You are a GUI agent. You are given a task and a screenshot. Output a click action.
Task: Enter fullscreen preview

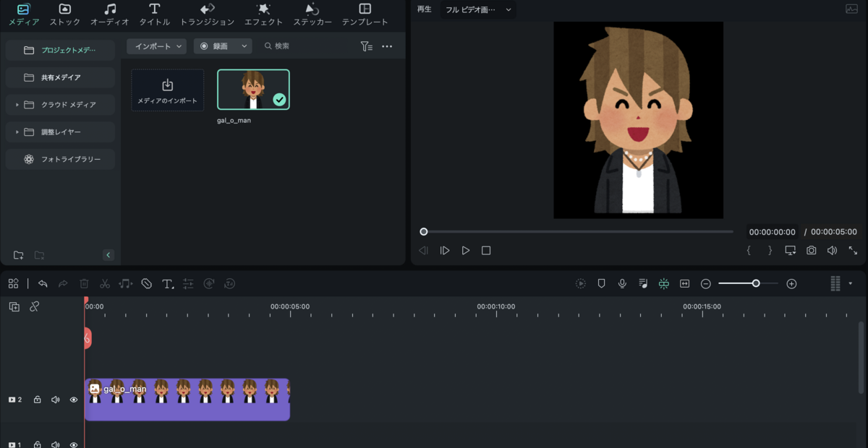(x=853, y=251)
